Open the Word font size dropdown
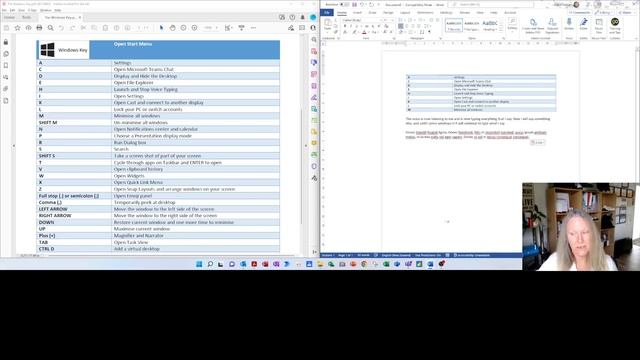 393,20
